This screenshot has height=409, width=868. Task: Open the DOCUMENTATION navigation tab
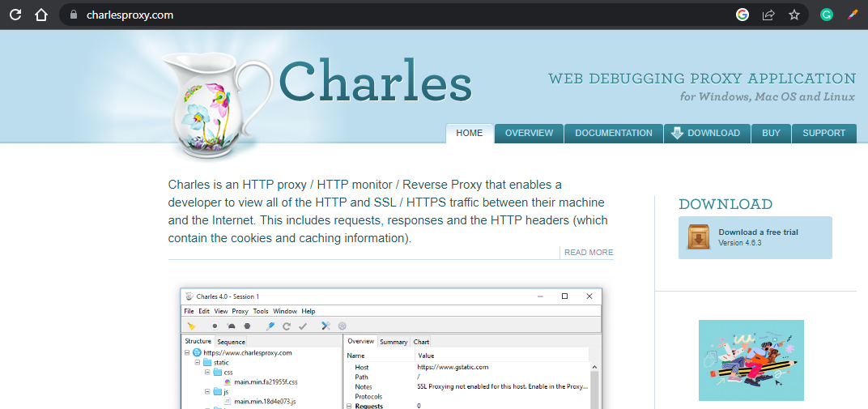tap(614, 134)
